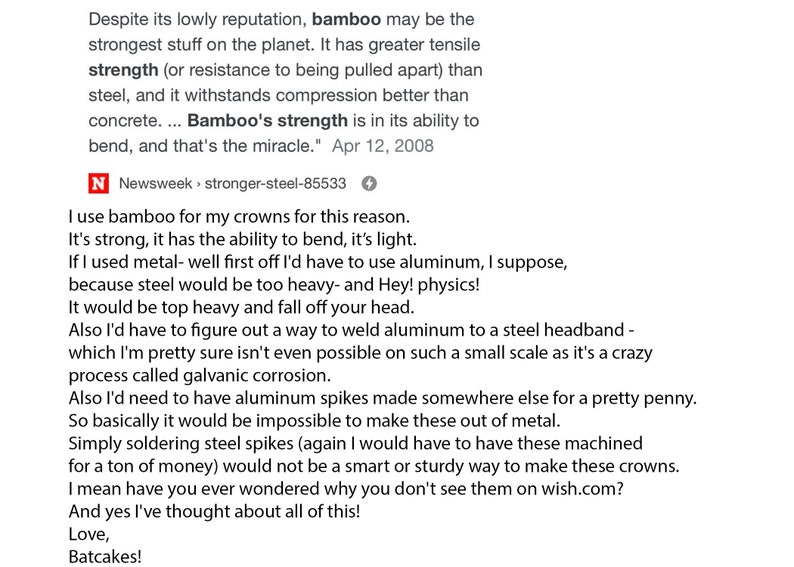The height and width of the screenshot is (567, 794).
Task: Click the line 'It would be top heavy'
Action: tap(242, 307)
